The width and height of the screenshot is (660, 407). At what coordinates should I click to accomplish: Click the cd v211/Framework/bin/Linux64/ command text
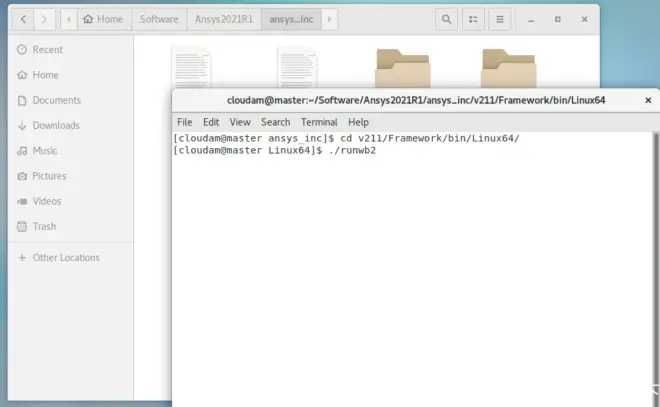(430, 138)
